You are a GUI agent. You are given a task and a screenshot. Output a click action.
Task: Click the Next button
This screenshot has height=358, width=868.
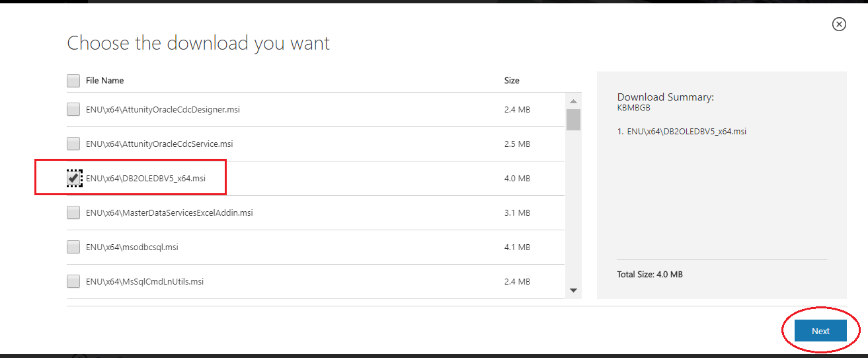coord(820,331)
